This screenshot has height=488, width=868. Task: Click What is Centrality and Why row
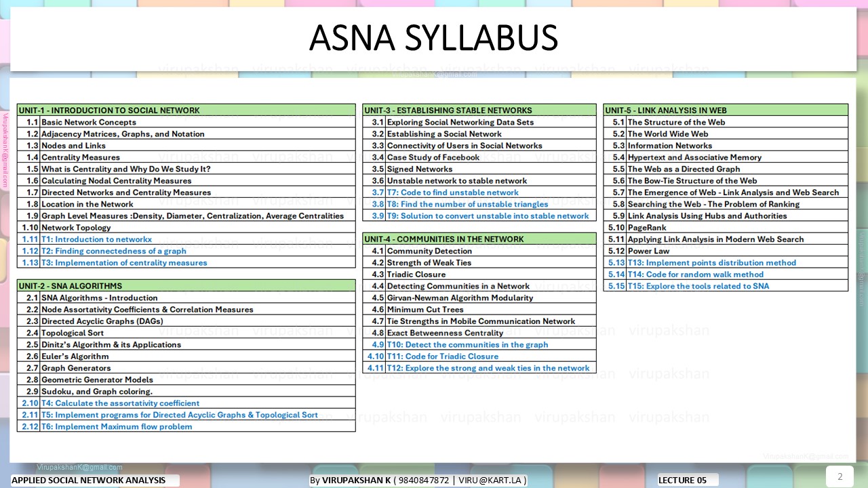(186, 169)
